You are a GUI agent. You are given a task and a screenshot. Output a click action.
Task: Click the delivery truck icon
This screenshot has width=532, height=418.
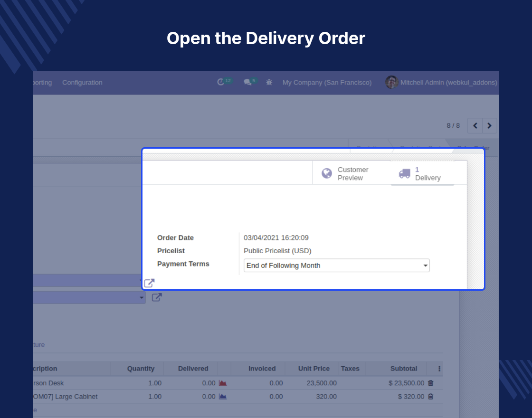[404, 173]
